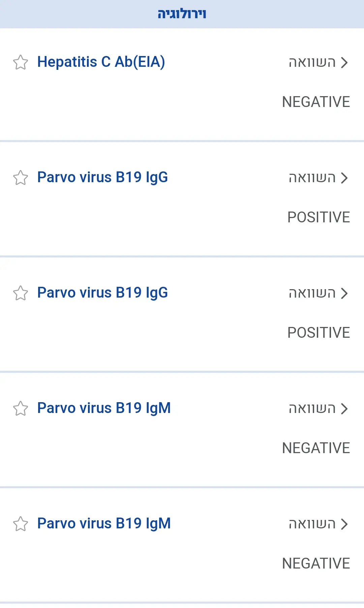Tap POSITIVE result of first Parvo B19 IgG
364x608 pixels.
point(318,217)
